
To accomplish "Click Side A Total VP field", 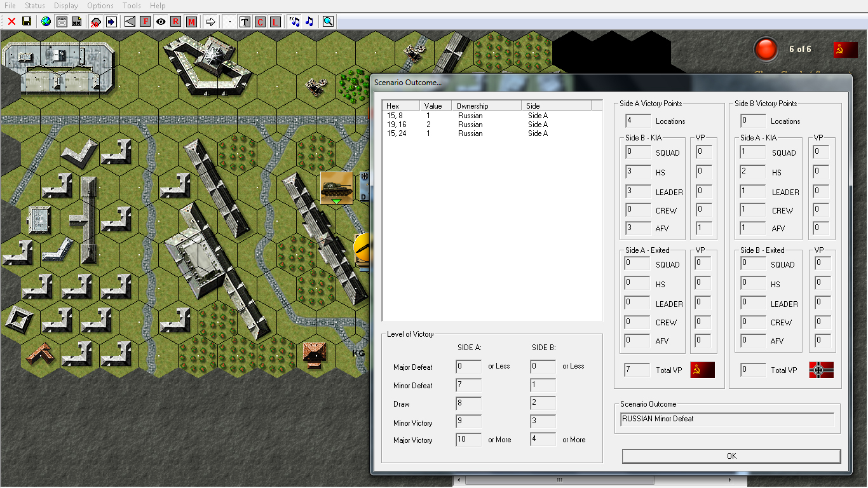I will [x=638, y=370].
